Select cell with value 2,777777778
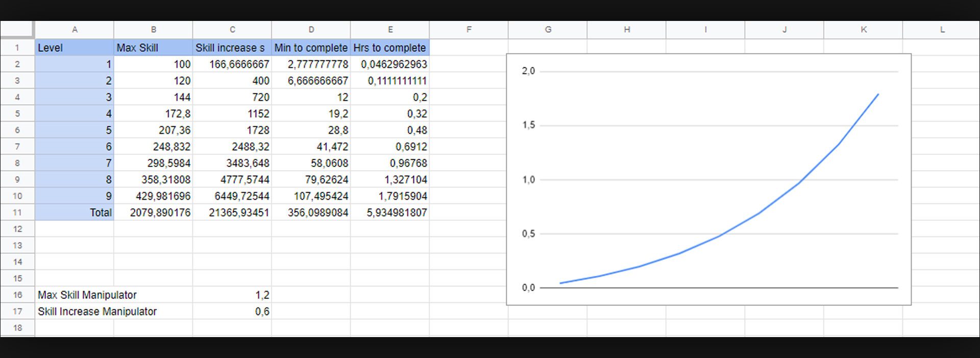This screenshot has width=980, height=358. coord(311,64)
